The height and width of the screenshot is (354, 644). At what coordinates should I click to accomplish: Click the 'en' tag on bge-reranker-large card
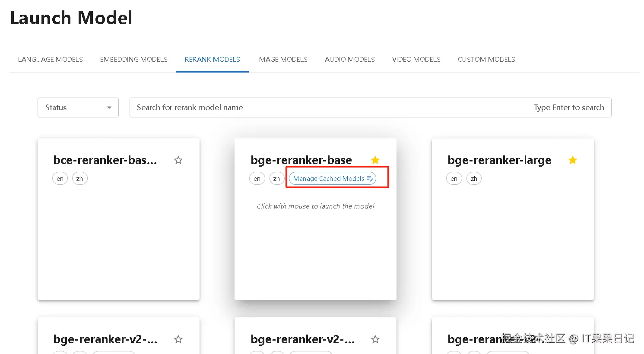[454, 178]
